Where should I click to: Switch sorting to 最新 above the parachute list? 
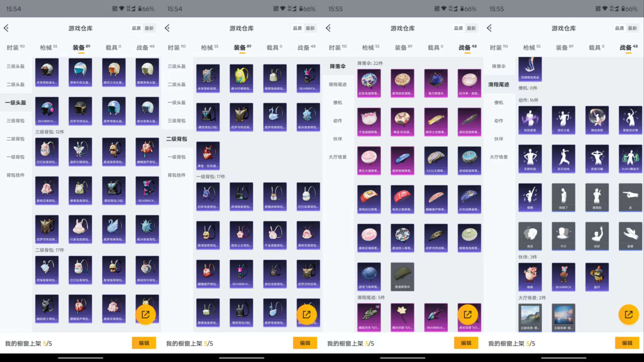point(471,28)
